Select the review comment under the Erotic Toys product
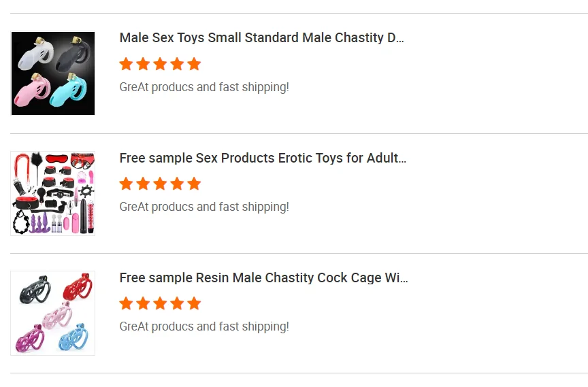 pos(204,207)
